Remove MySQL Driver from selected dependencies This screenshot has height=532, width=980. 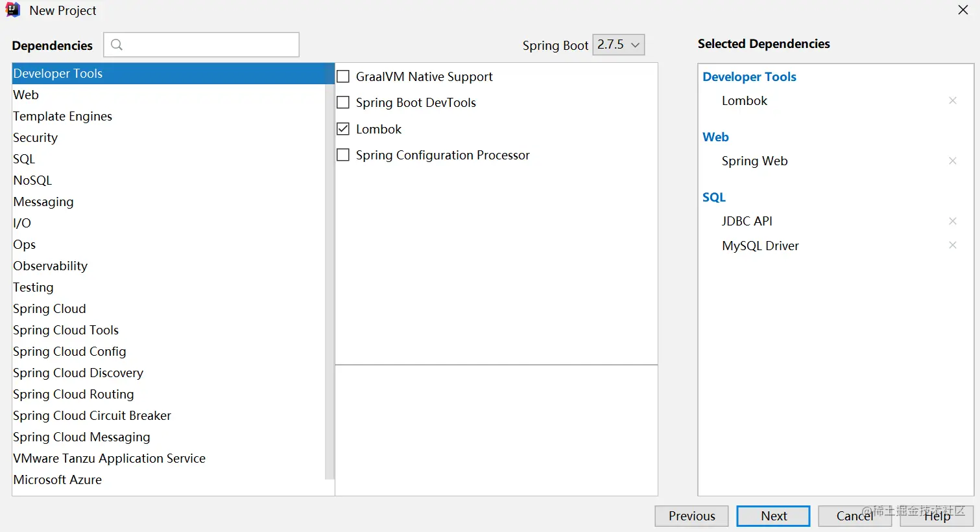[952, 245]
